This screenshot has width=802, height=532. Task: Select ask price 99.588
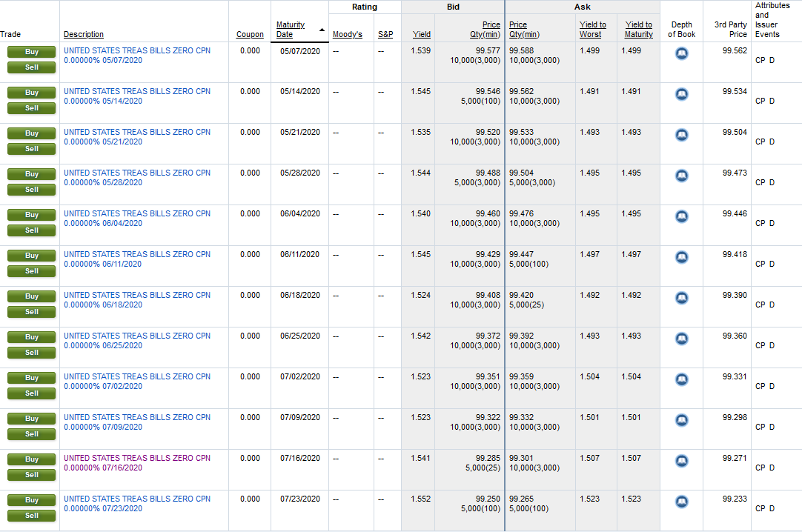click(x=521, y=50)
